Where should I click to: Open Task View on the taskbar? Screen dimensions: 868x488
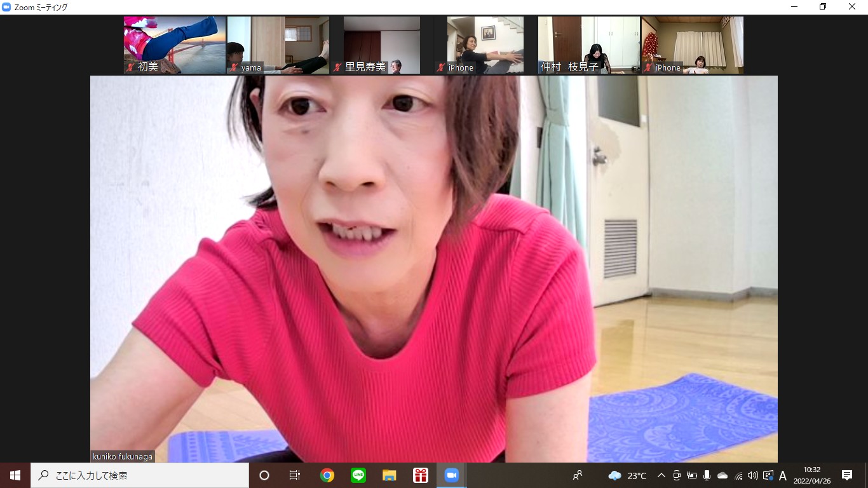295,475
